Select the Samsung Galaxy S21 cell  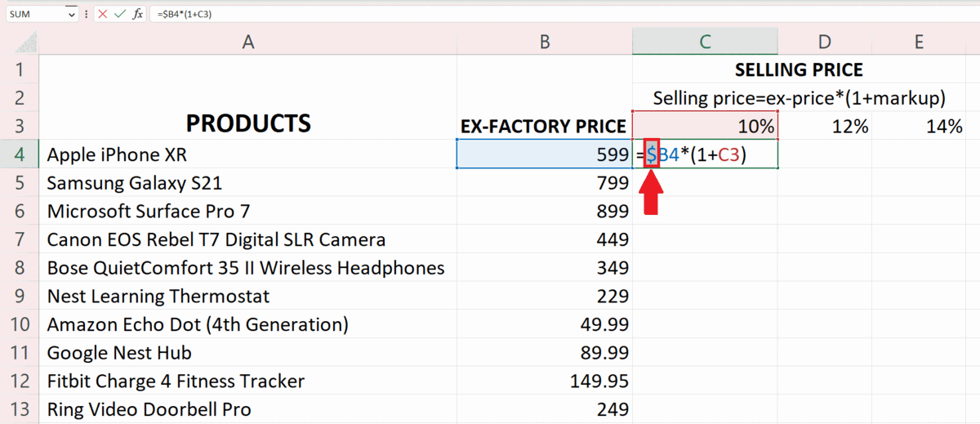[x=247, y=182]
